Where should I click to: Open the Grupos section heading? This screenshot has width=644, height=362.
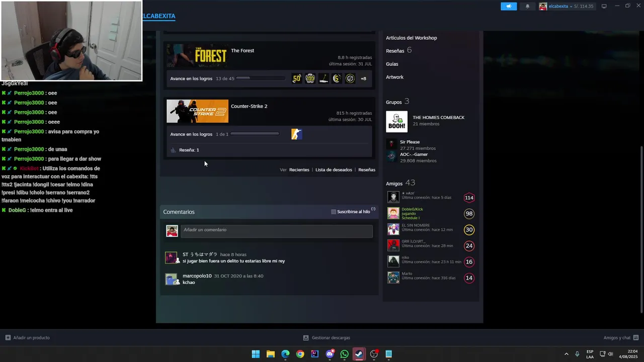(397, 102)
